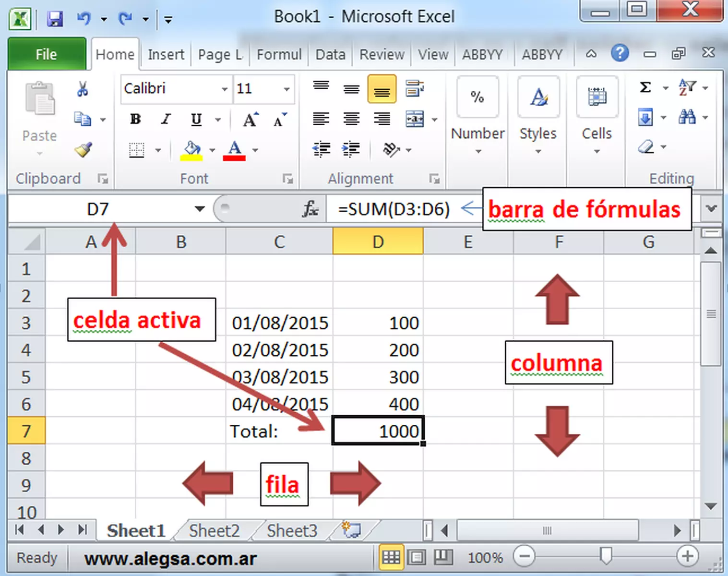
Task: Apply the Percent Style number format
Action: tap(477, 97)
